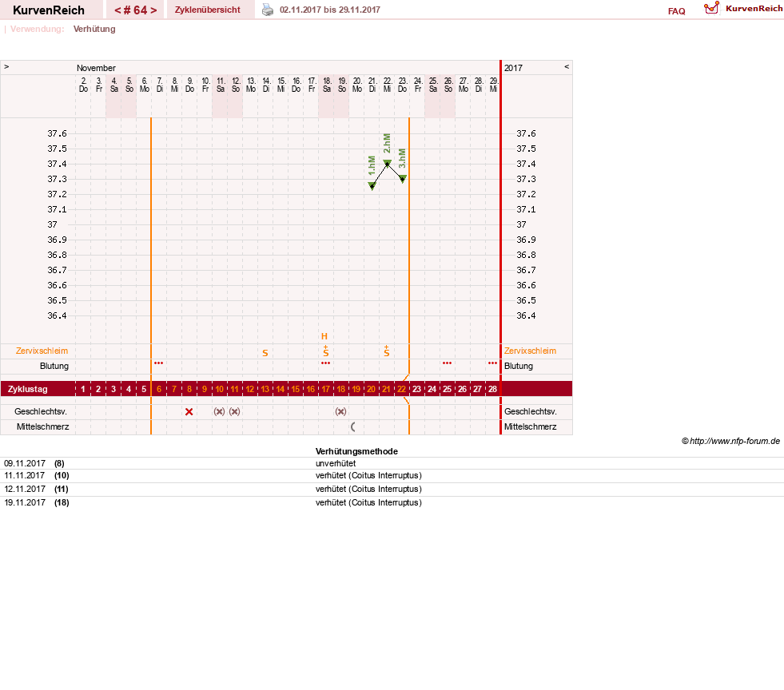Click the bleeding dots on cycle day 17
The width and height of the screenshot is (784, 690).
tap(325, 363)
